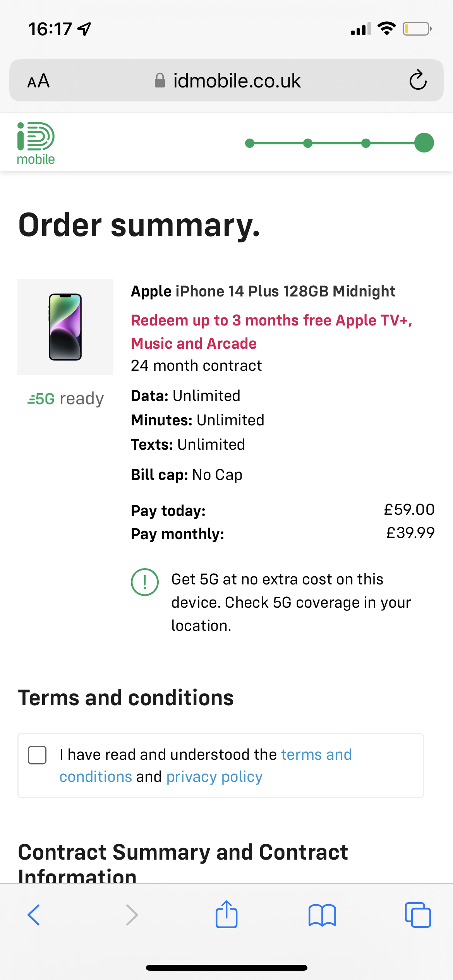Screen dimensions: 453x980
Task: Open Safari text size AA menu
Action: 38,81
